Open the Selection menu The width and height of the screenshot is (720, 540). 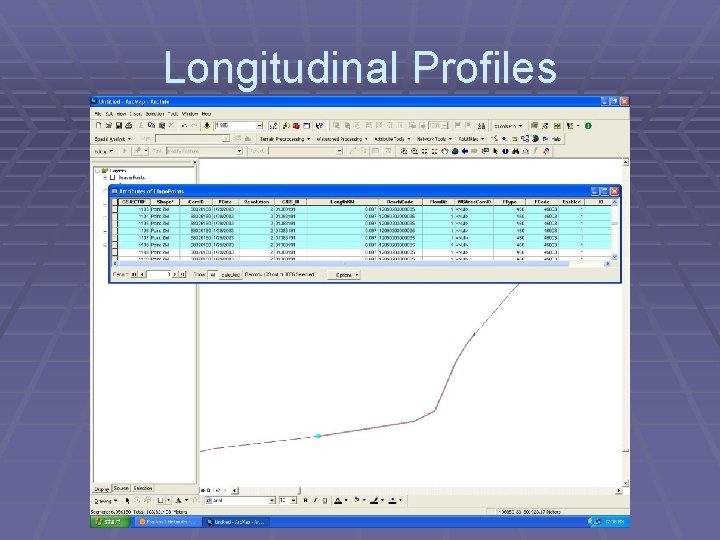[155, 113]
